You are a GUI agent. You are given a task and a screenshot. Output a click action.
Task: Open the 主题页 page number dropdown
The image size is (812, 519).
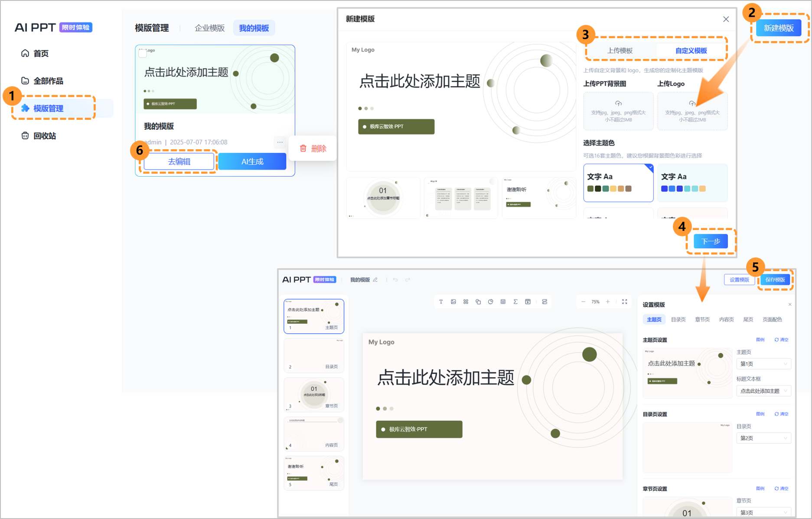(763, 364)
